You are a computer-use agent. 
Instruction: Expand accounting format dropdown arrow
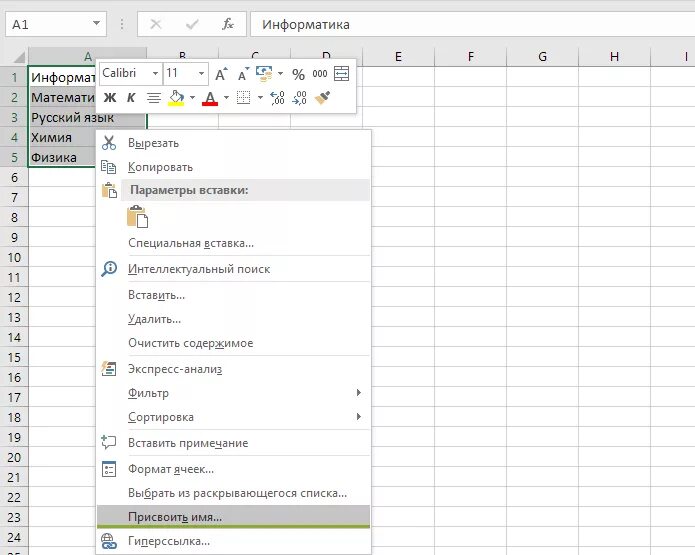[280, 74]
